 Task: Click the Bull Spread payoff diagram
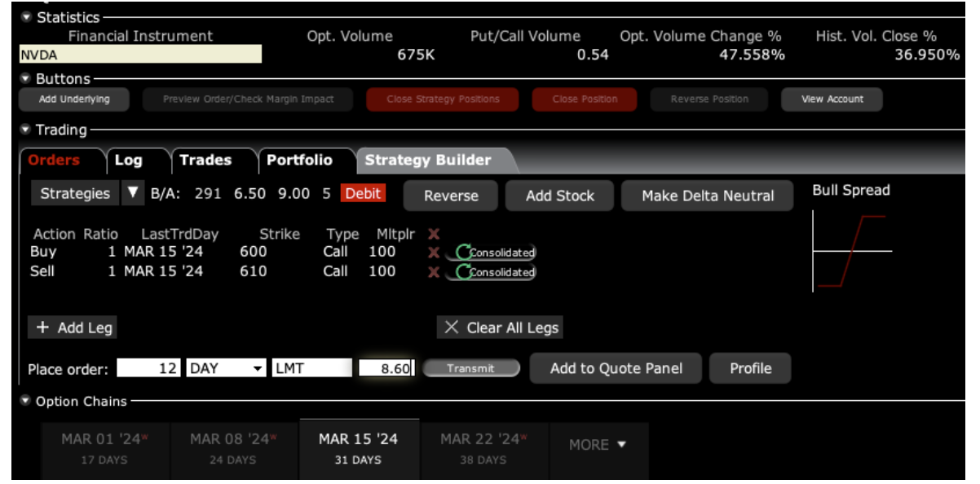pyautogui.click(x=852, y=251)
